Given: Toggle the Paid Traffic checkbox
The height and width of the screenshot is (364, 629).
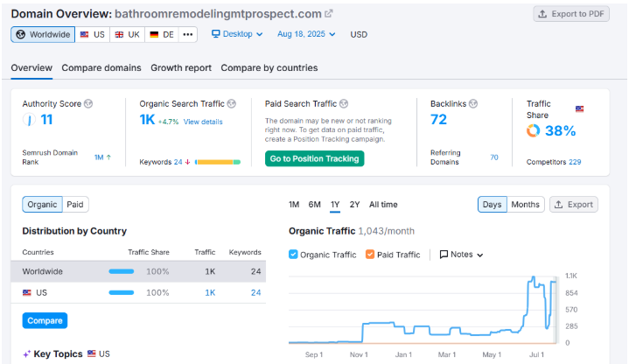Looking at the screenshot, I should [x=370, y=255].
